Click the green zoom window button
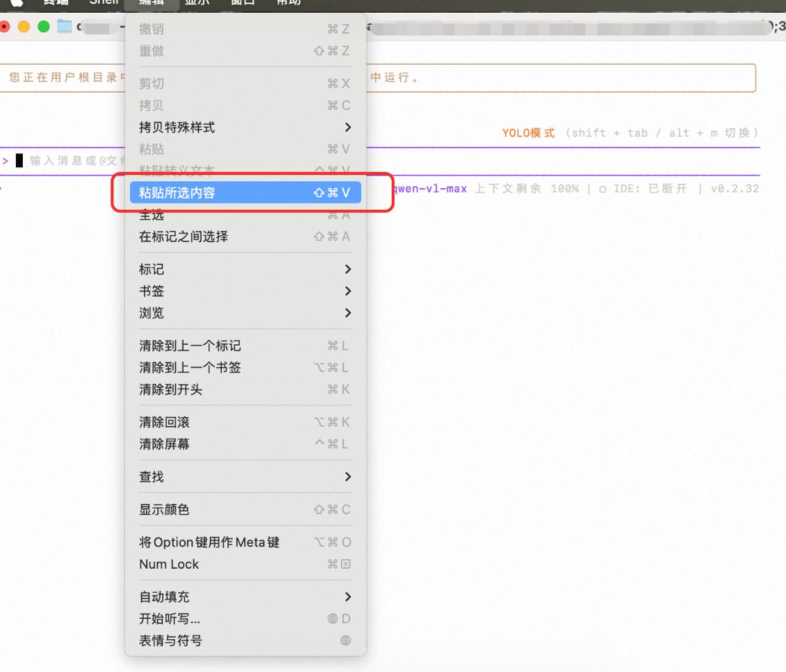The height and width of the screenshot is (672, 786). click(x=44, y=27)
